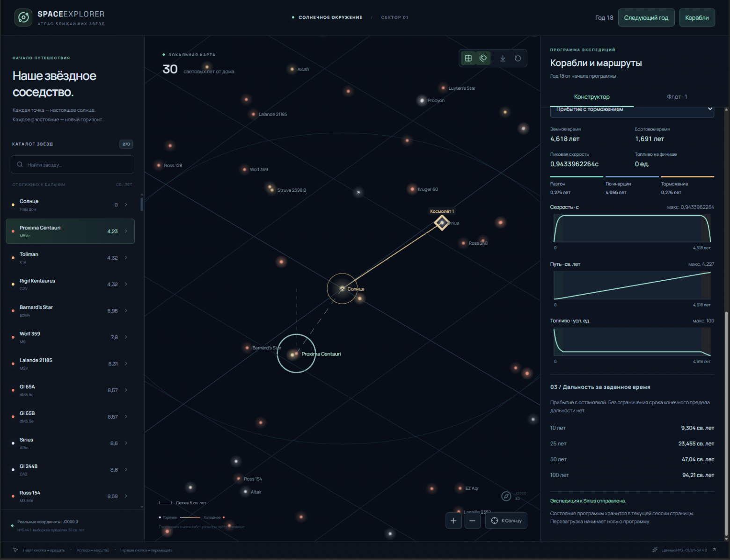Select Gl 65A in the star catalog
Viewport: 730px width, 560px height.
70,390
